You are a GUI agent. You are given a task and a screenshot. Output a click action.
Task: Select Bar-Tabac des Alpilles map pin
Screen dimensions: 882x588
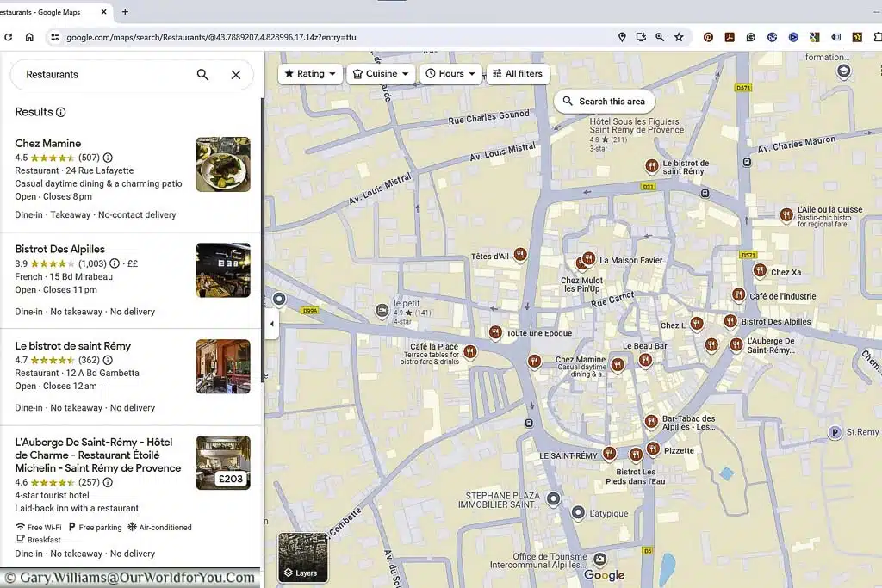(x=651, y=421)
